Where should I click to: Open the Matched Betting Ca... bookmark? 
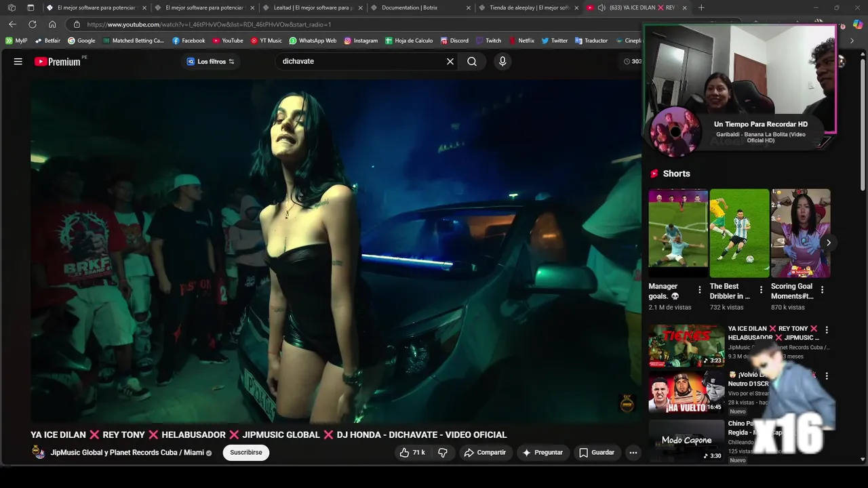click(x=134, y=41)
